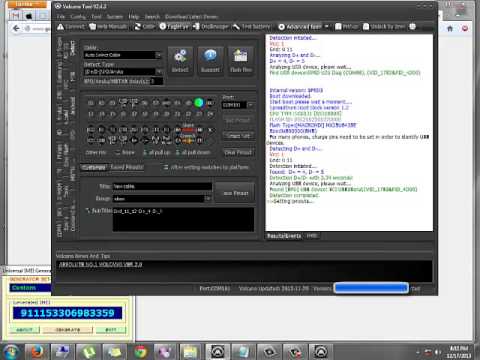This screenshot has width=480, height=360.
Task: Toggle the after setting switches to platform checkbox
Action: 166,167
